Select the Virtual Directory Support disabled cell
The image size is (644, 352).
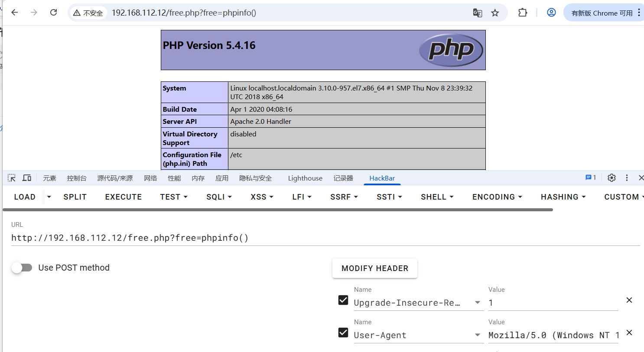pos(357,138)
